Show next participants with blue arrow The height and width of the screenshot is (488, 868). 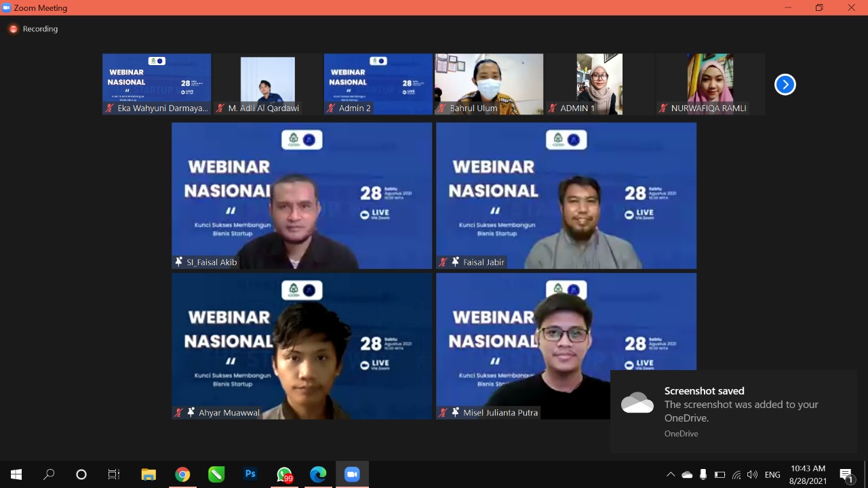[x=785, y=85]
